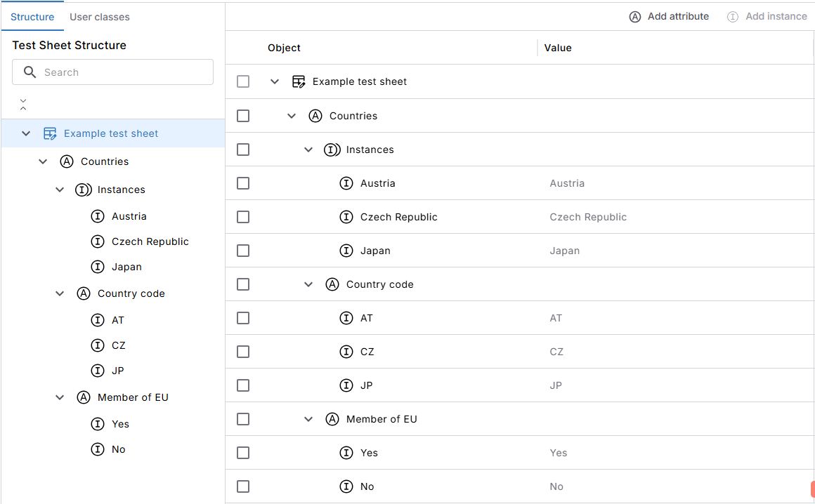Check the Countries row checkbox
The width and height of the screenshot is (815, 504).
coord(242,116)
